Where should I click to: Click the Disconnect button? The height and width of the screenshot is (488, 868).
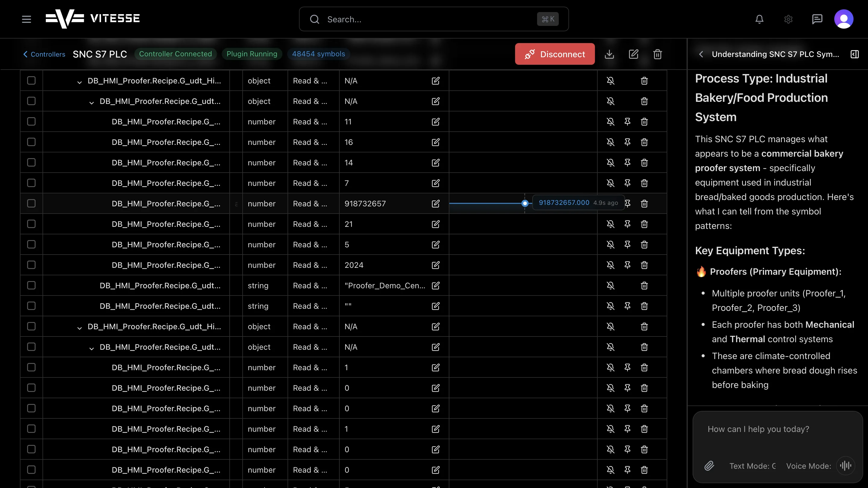coord(555,54)
